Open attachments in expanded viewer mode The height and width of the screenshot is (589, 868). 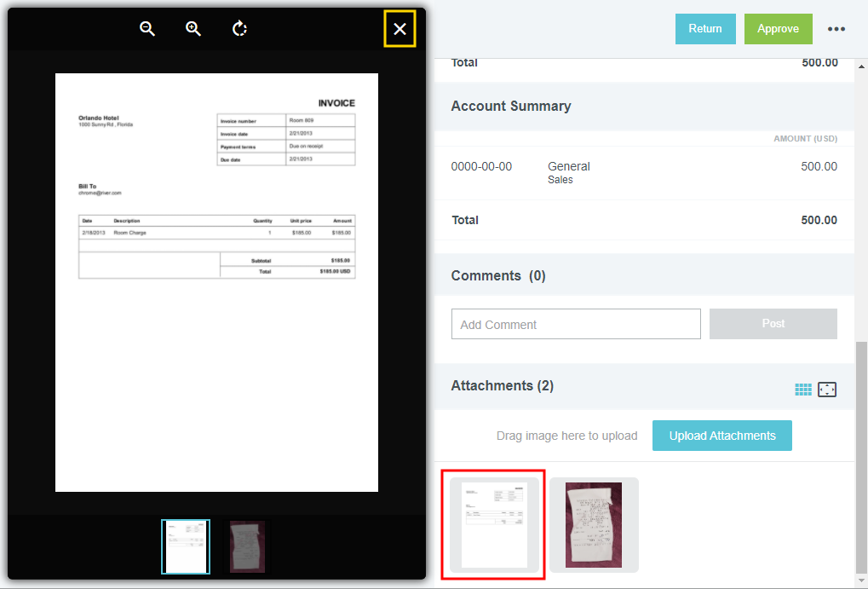pos(827,390)
